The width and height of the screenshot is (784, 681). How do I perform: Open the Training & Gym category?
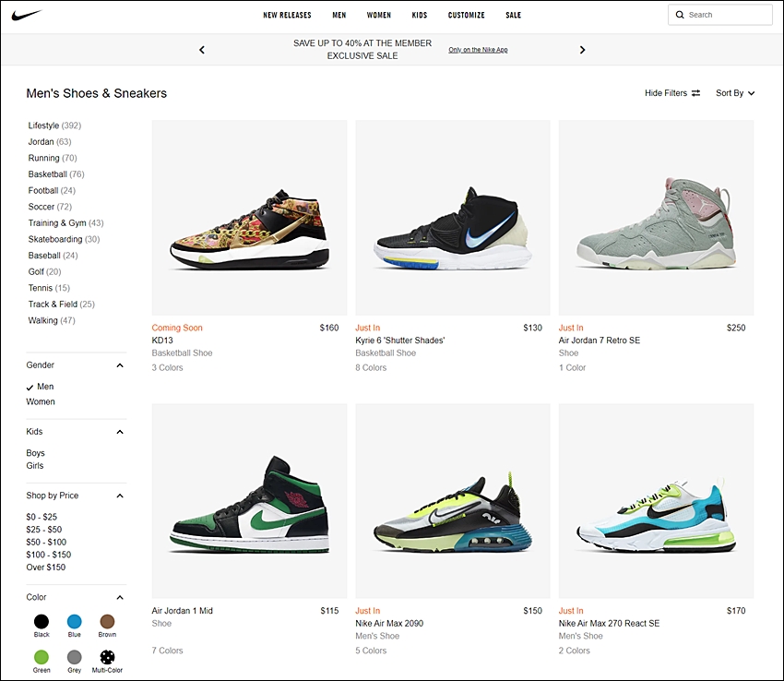click(66, 223)
